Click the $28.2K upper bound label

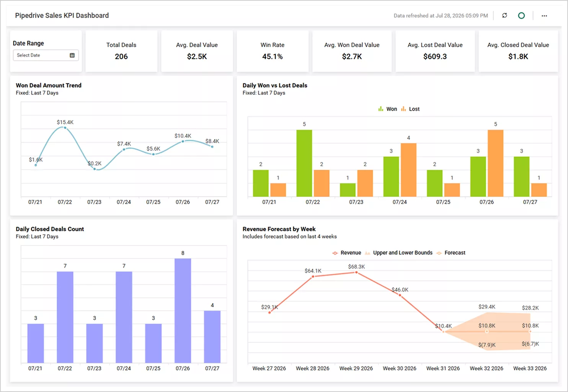click(530, 308)
